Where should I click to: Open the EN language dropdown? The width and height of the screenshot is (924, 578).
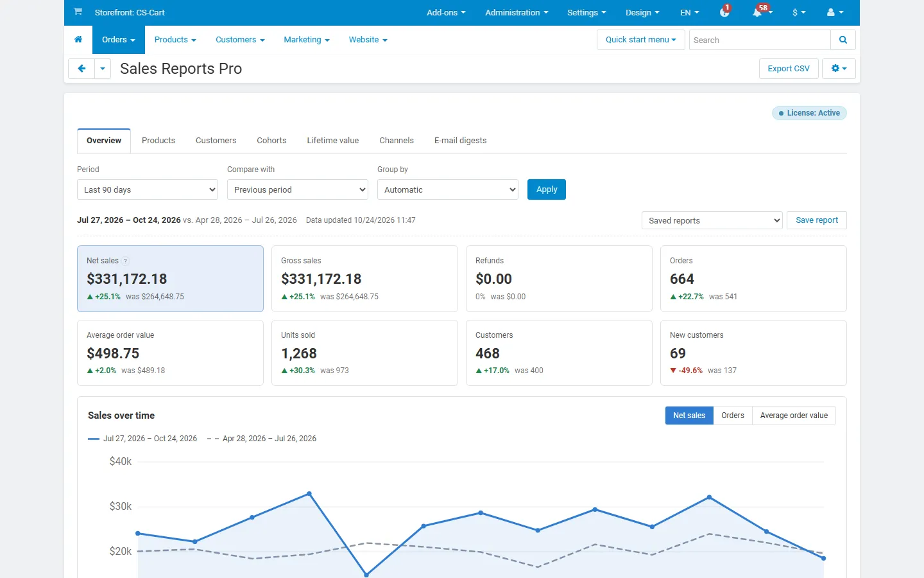pyautogui.click(x=690, y=12)
